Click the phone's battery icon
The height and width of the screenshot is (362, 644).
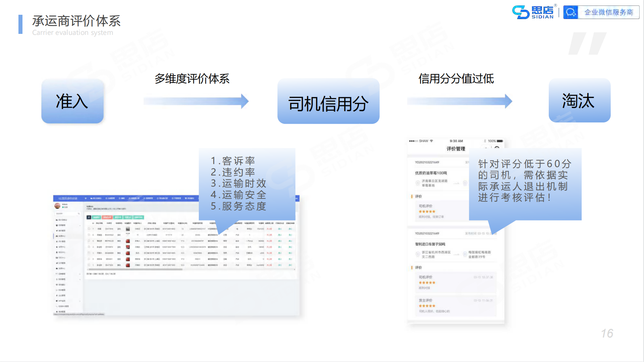point(500,141)
